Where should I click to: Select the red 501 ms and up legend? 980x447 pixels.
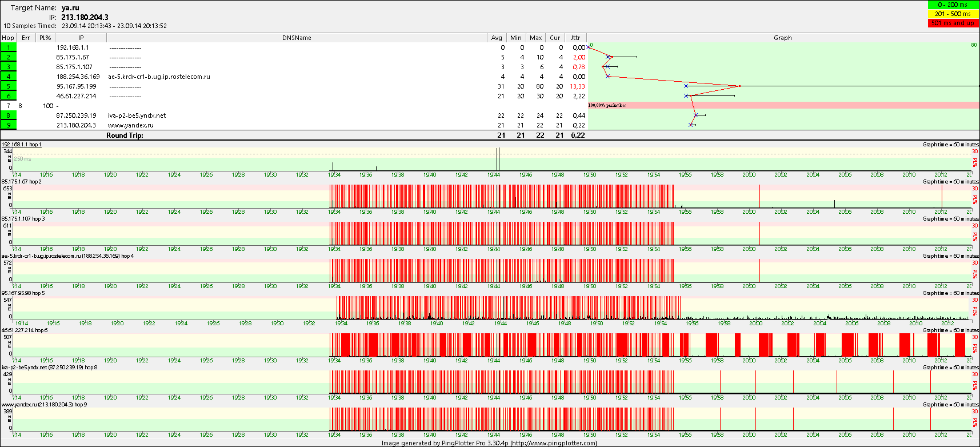[x=953, y=23]
